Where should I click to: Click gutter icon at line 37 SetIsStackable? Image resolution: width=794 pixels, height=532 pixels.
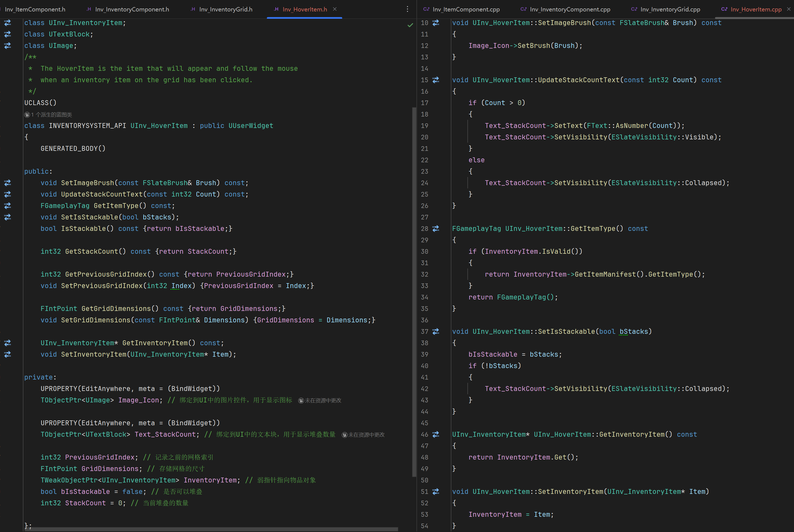436,332
